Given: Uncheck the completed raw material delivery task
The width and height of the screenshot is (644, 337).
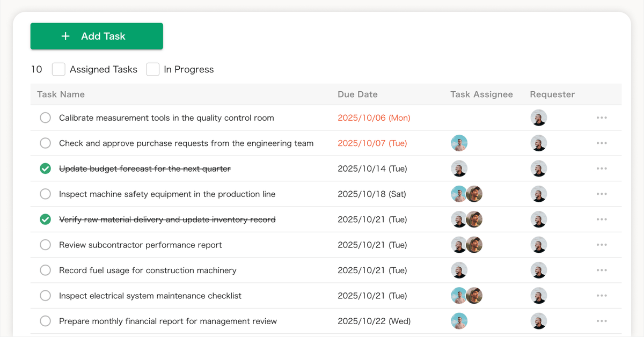Looking at the screenshot, I should pyautogui.click(x=45, y=219).
